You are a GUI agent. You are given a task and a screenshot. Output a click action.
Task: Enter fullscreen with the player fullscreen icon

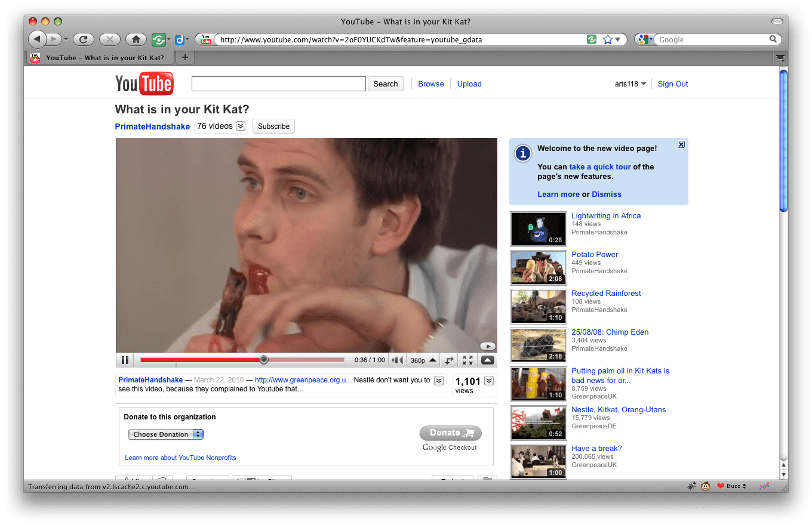pos(468,360)
